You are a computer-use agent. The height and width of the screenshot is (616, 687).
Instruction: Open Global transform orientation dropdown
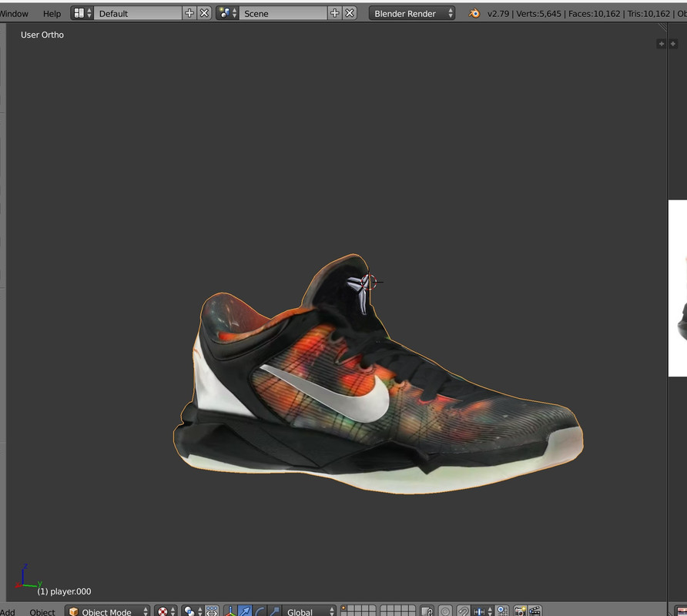click(310, 611)
